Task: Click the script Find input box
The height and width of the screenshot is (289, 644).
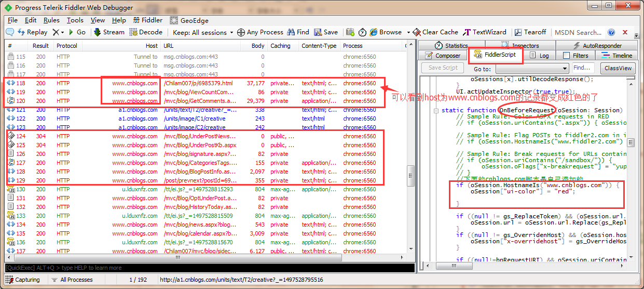Action: (x=584, y=68)
